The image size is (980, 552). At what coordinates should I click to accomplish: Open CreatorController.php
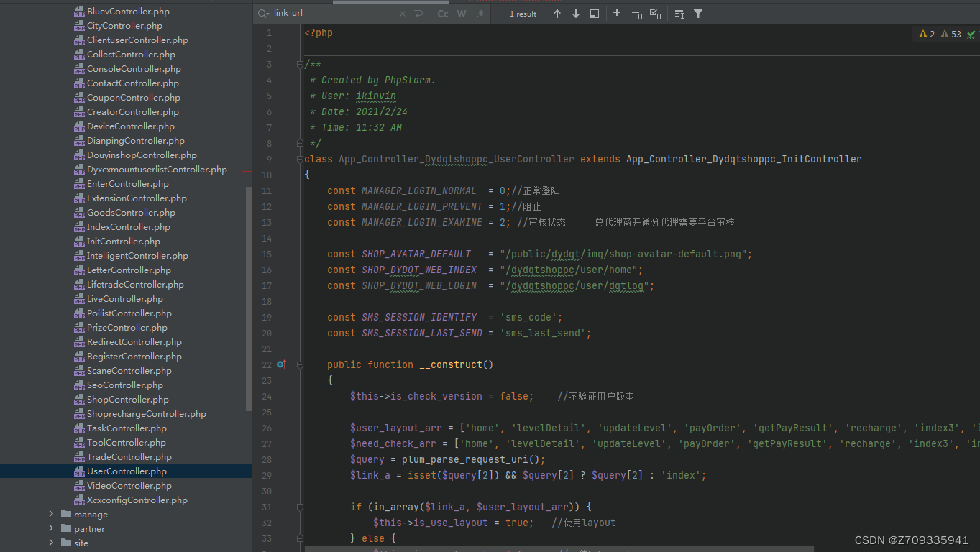click(126, 112)
